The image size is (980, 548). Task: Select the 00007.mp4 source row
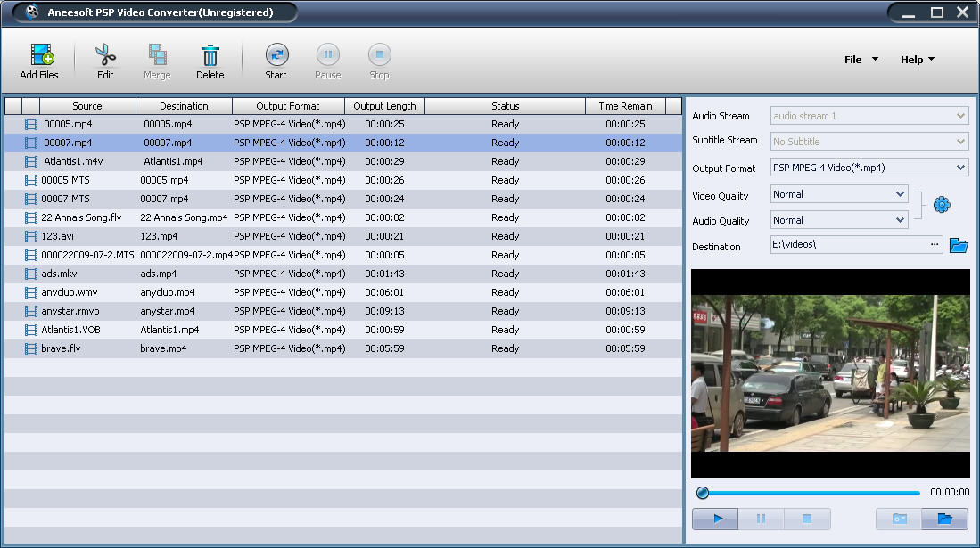343,143
